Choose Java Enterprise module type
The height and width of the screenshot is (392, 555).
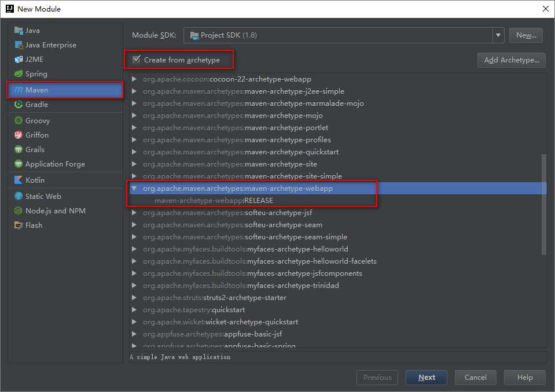(x=65, y=45)
